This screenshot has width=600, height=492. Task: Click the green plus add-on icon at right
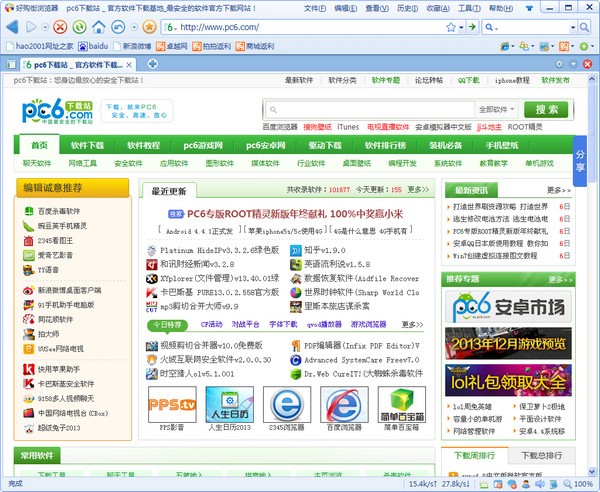pos(584,46)
